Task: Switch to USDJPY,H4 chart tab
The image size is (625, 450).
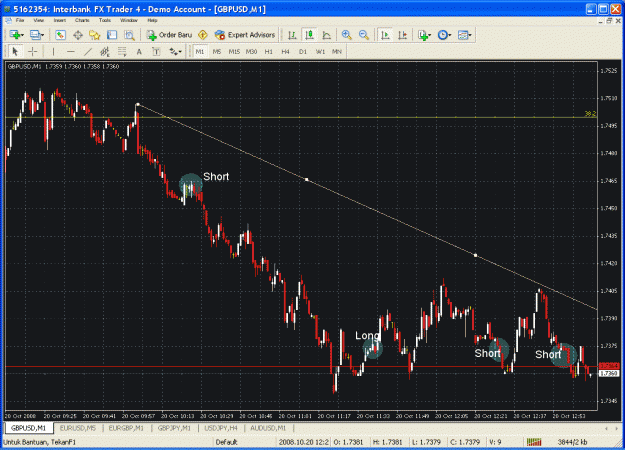Action: click(221, 428)
